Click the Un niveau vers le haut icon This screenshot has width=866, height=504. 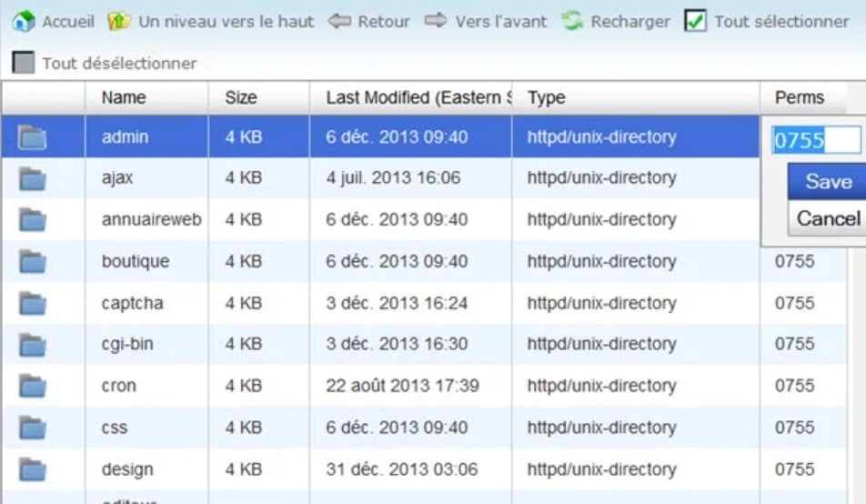[x=119, y=22]
